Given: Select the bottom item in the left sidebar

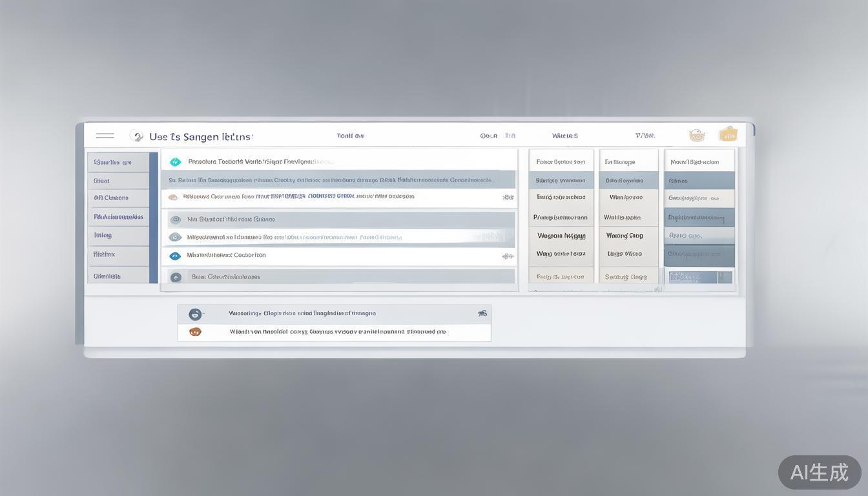Looking at the screenshot, I should 118,276.
